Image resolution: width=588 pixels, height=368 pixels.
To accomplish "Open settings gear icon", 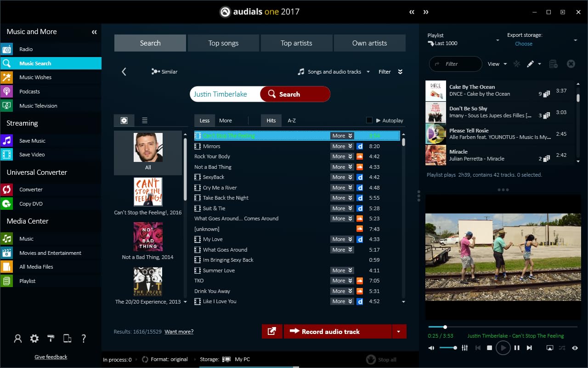I will 34,339.
